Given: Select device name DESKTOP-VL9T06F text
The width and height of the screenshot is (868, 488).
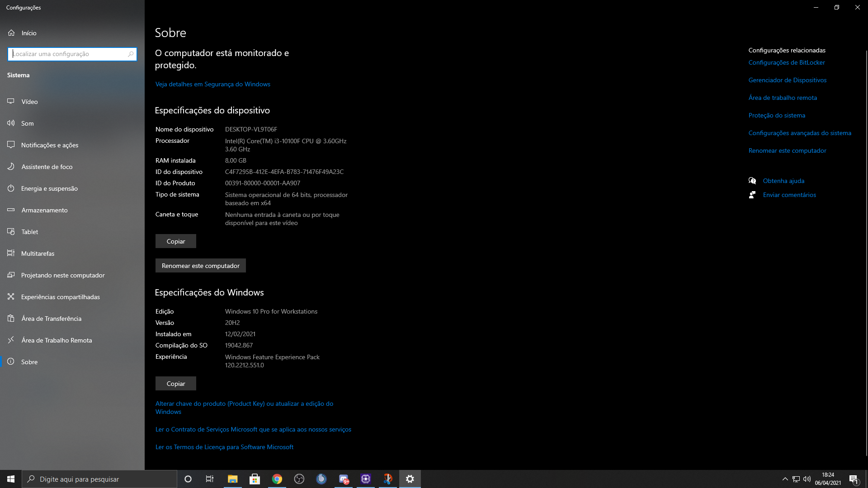Looking at the screenshot, I should click(251, 130).
